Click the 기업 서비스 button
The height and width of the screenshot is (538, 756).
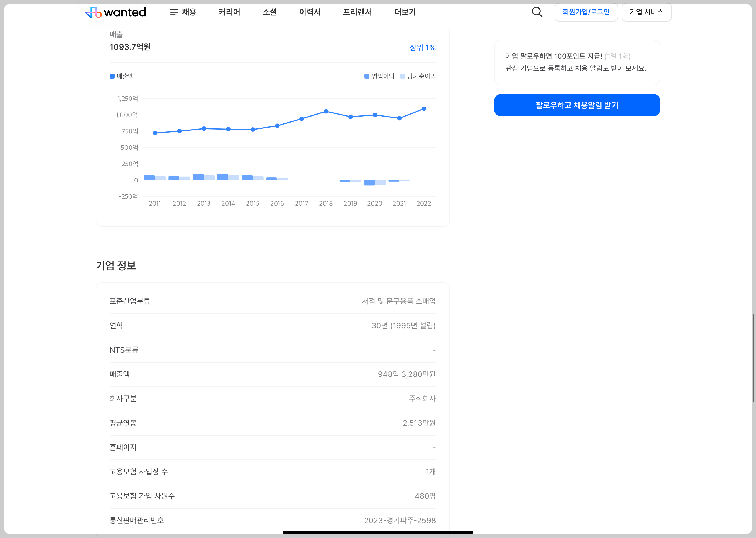click(646, 12)
